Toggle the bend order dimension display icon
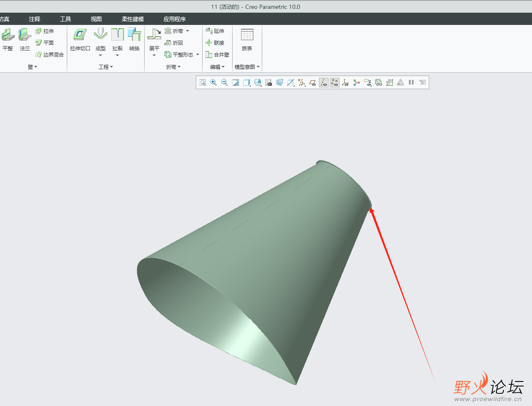Viewport: 532px width, 406px height. [389, 82]
